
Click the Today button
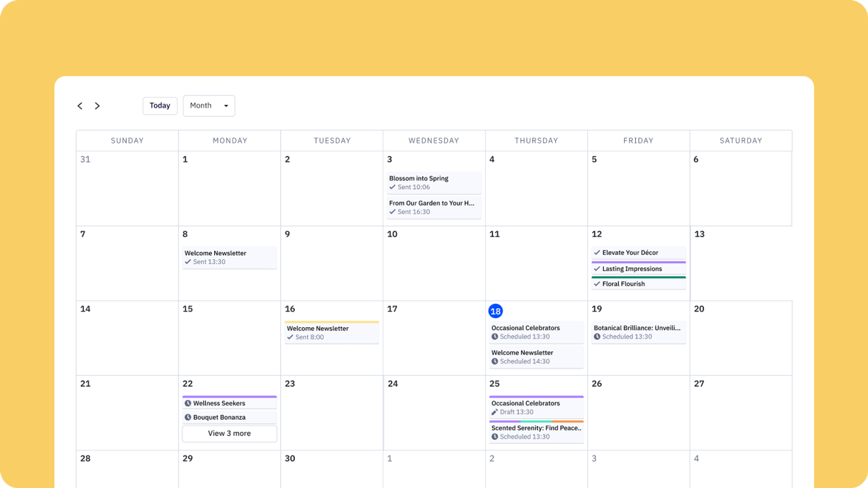tap(160, 106)
